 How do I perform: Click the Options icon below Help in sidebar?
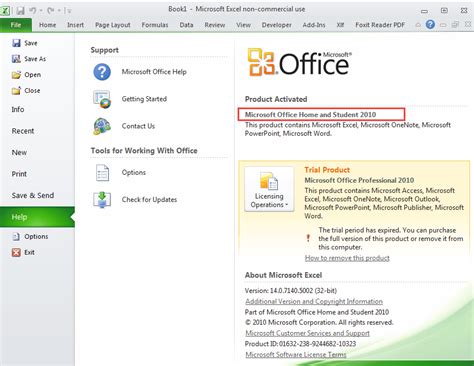(16, 237)
